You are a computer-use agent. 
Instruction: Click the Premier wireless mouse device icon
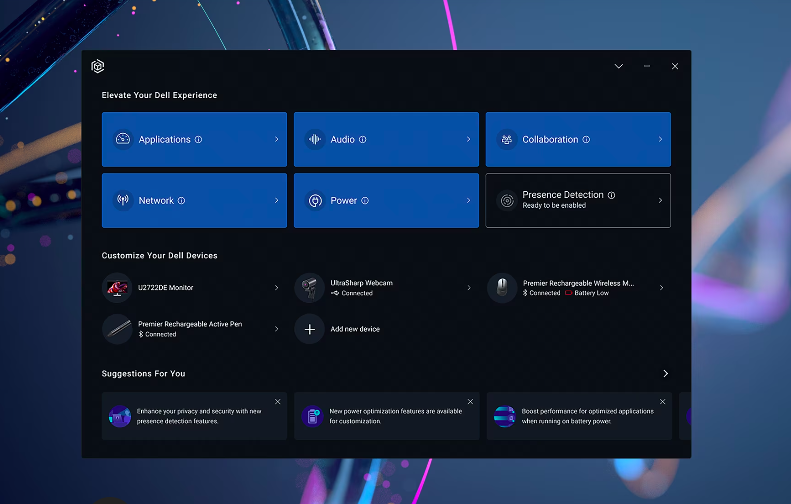point(502,288)
